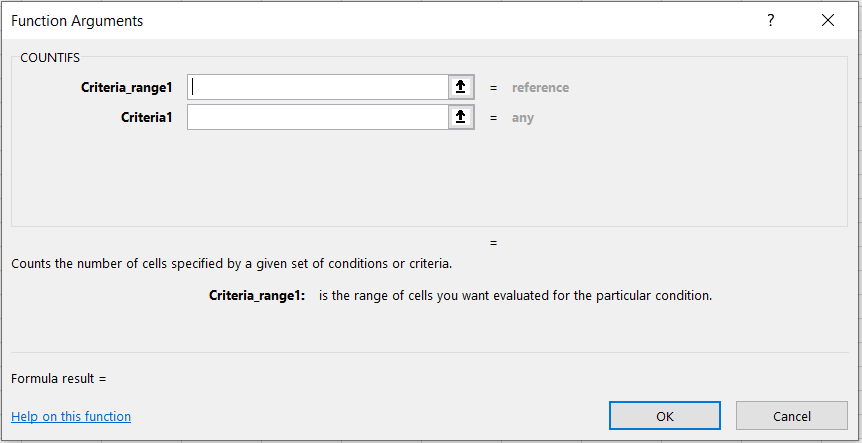Open dialog help via question mark icon
The image size is (862, 443).
770,20
